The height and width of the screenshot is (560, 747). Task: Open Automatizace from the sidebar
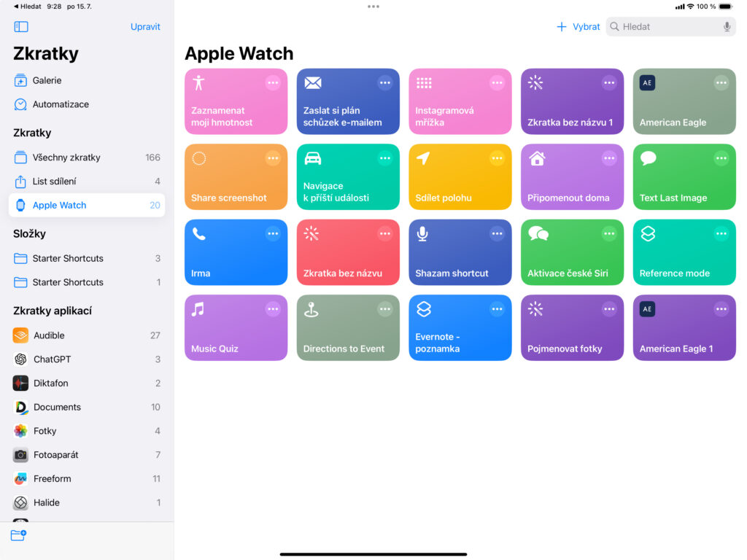[60, 104]
